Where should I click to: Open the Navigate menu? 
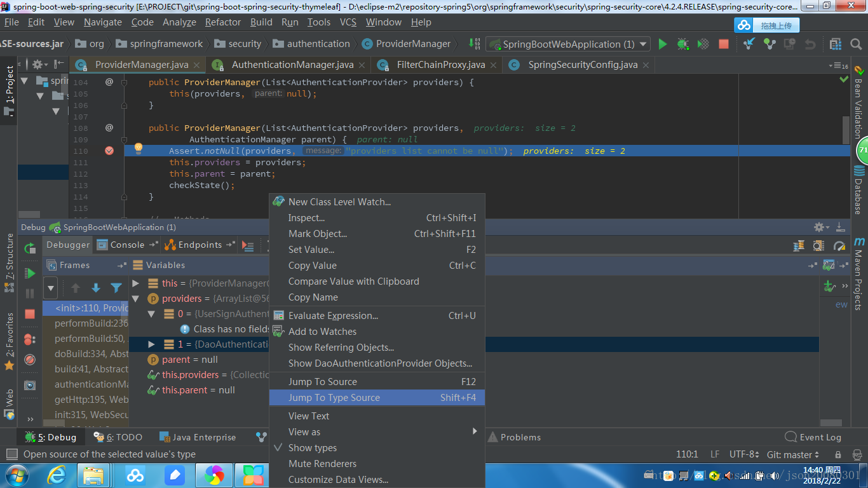103,22
